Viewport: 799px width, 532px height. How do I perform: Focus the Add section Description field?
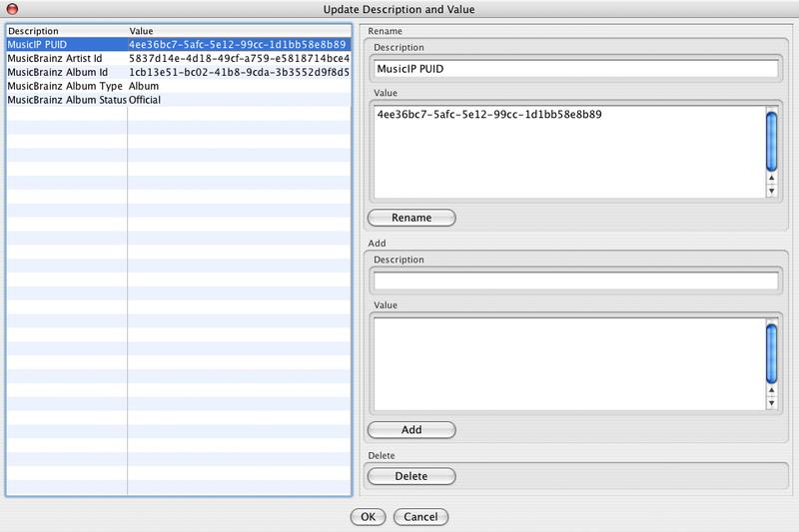coord(576,280)
